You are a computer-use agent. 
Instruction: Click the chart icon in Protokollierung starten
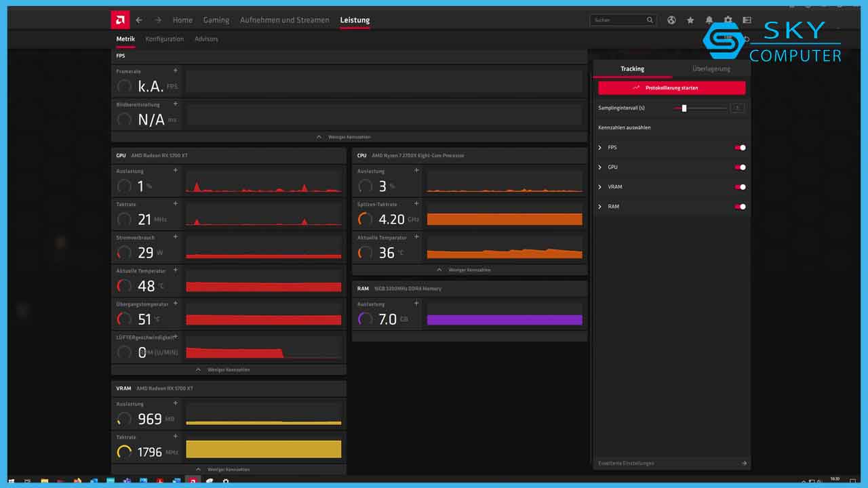(x=636, y=88)
